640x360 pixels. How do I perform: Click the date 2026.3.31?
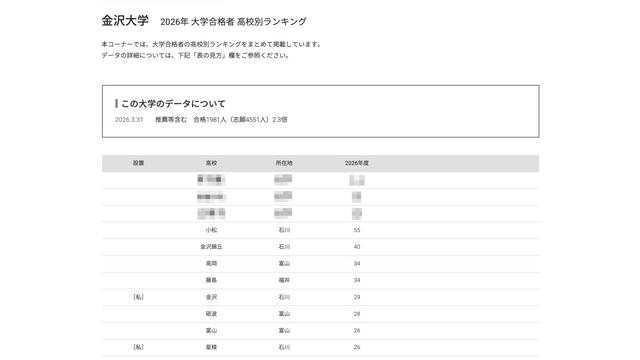(x=129, y=120)
